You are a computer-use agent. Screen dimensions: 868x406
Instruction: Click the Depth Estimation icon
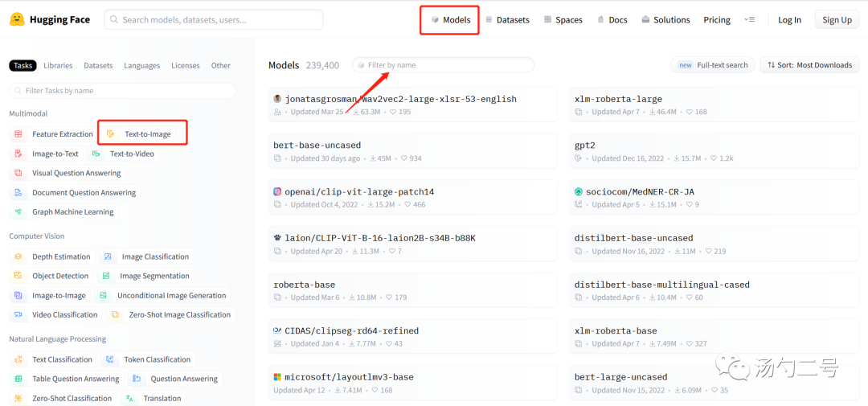(18, 256)
